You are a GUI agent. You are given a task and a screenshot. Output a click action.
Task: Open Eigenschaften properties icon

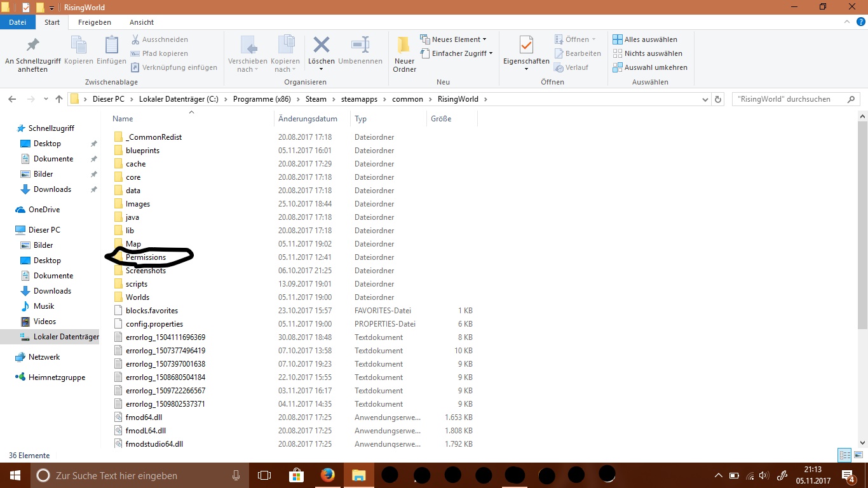click(x=526, y=46)
